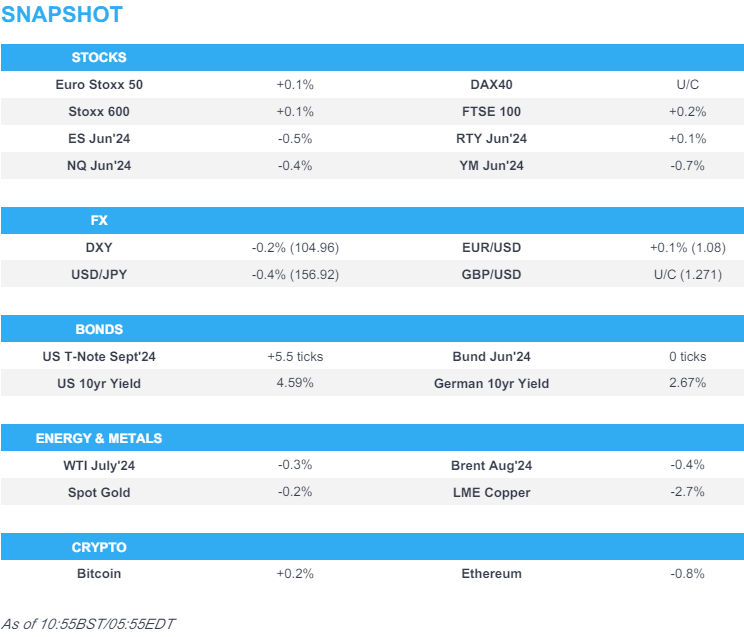Click the Euro Stoxx 50 label
This screenshot has height=637, width=744.
[99, 85]
